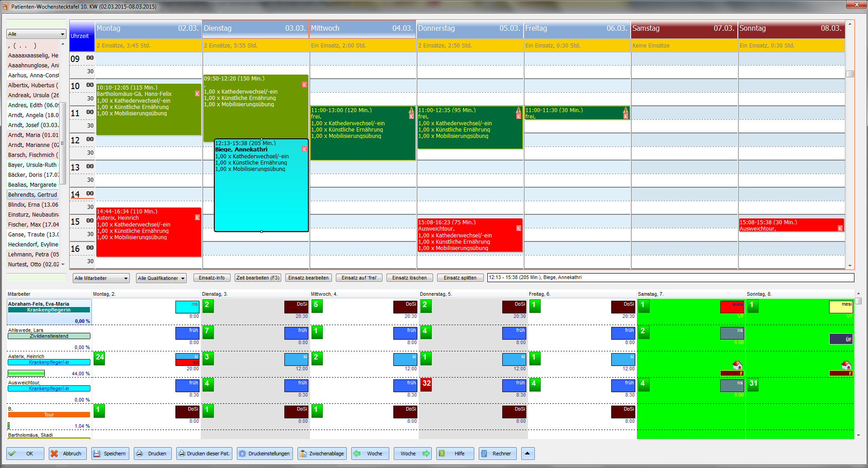Click the gear icon for Druckeinstellungen
Screen dimensions: 868x468
pyautogui.click(x=242, y=454)
